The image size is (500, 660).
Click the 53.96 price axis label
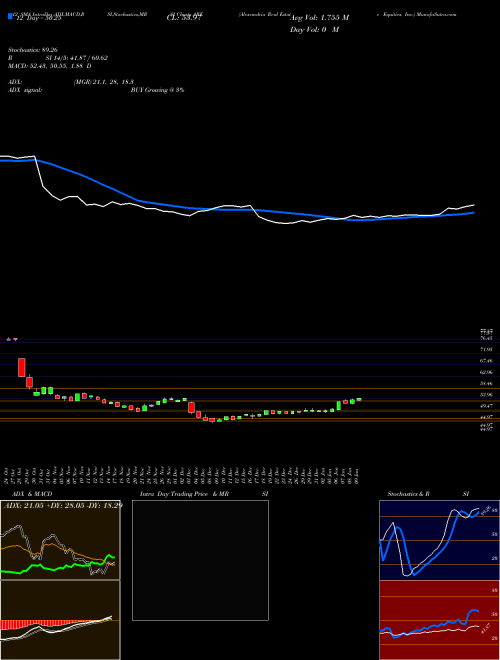click(x=487, y=395)
